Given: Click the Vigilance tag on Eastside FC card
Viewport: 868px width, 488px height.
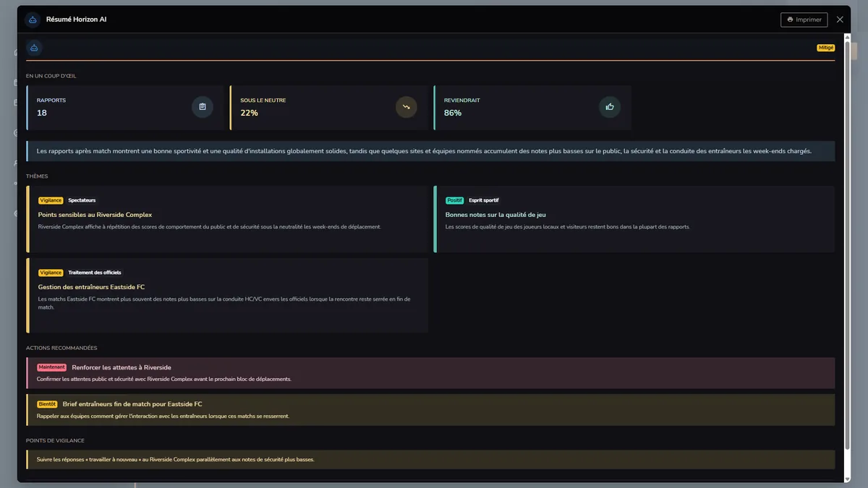Looking at the screenshot, I should click(51, 273).
